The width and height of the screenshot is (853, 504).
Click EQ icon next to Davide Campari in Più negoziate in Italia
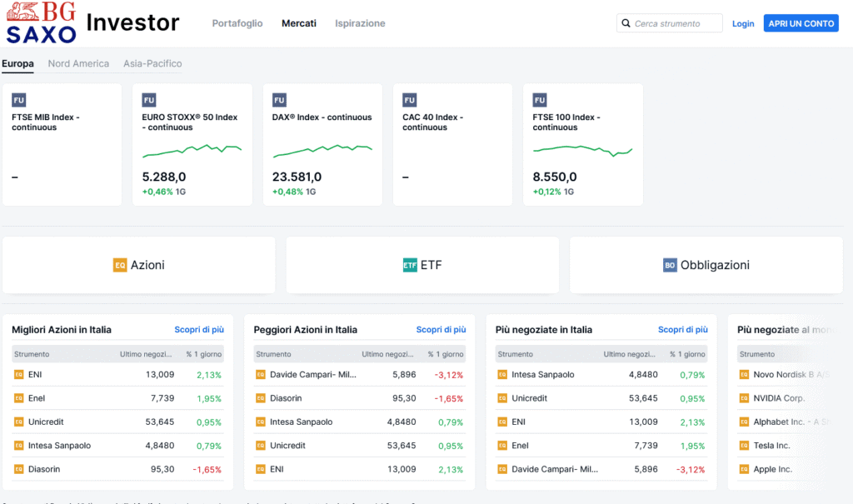coord(502,469)
